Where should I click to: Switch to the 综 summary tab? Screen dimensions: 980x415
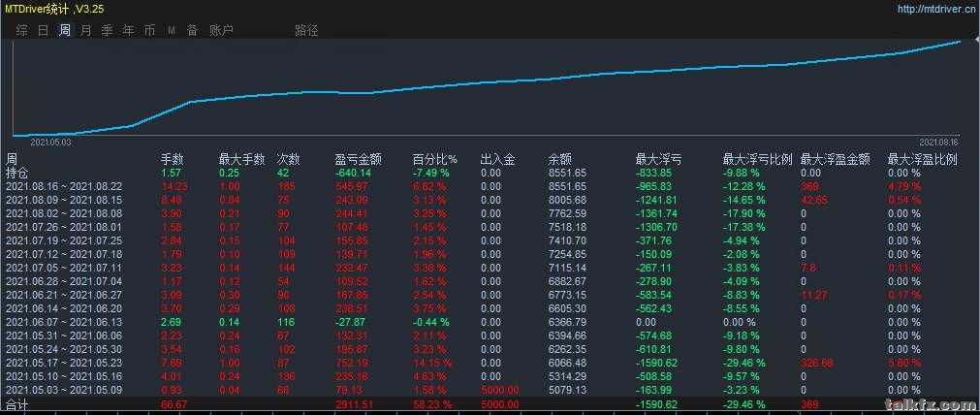click(22, 31)
